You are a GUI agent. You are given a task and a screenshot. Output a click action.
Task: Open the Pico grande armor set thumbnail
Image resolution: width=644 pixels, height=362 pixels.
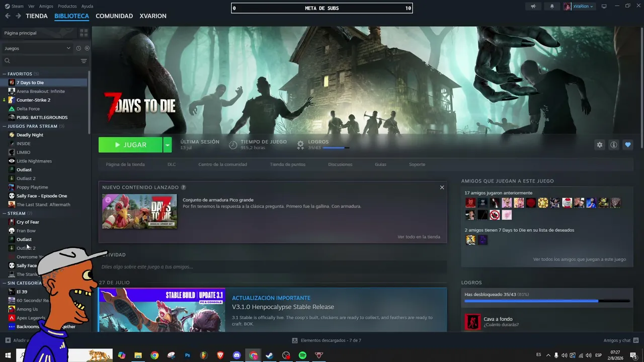[139, 212]
